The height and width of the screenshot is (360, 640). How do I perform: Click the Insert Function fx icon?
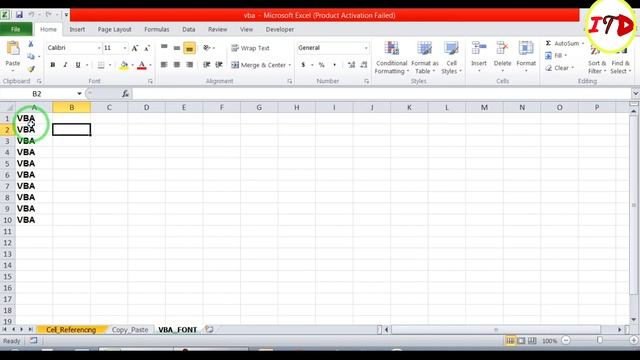(x=125, y=94)
